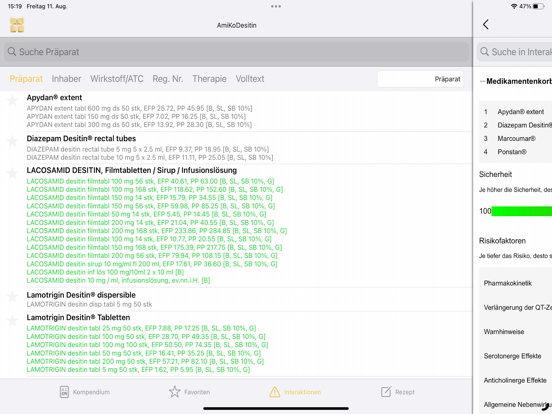552x414 pixels.
Task: Open Lamotrigin Desitin® dispersible entry
Action: [x=81, y=295]
